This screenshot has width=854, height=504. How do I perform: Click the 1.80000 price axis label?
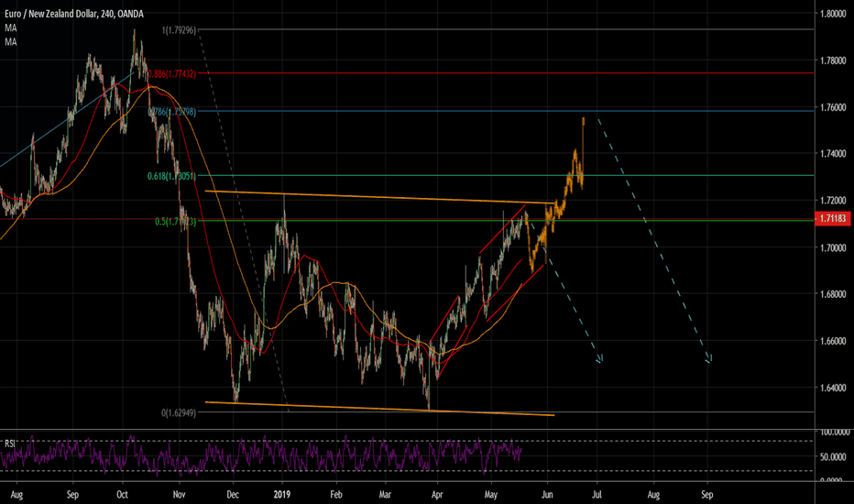coord(833,14)
